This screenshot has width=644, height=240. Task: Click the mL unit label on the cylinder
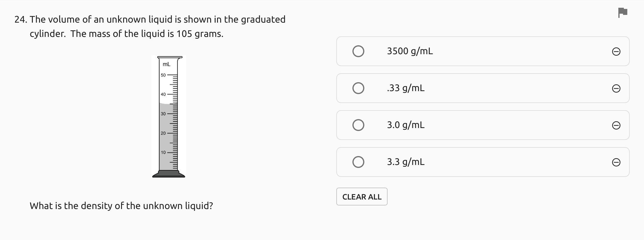(166, 64)
